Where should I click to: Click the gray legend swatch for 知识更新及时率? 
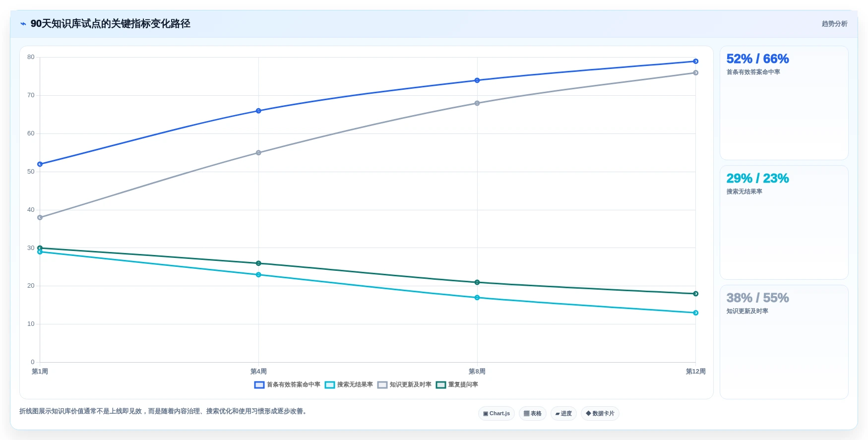[382, 385]
